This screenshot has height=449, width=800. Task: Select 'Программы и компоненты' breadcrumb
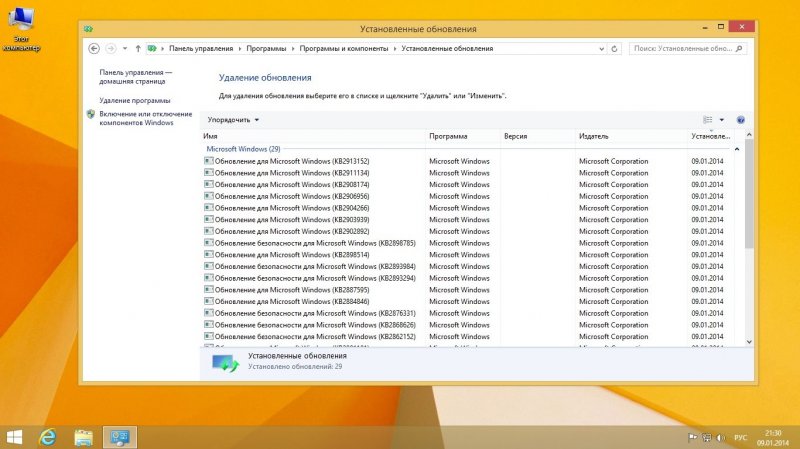click(343, 48)
